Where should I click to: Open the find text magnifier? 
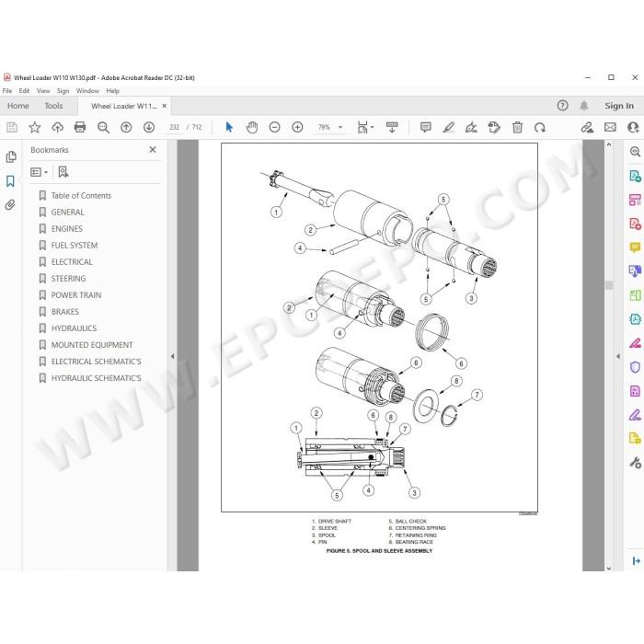[x=103, y=127]
